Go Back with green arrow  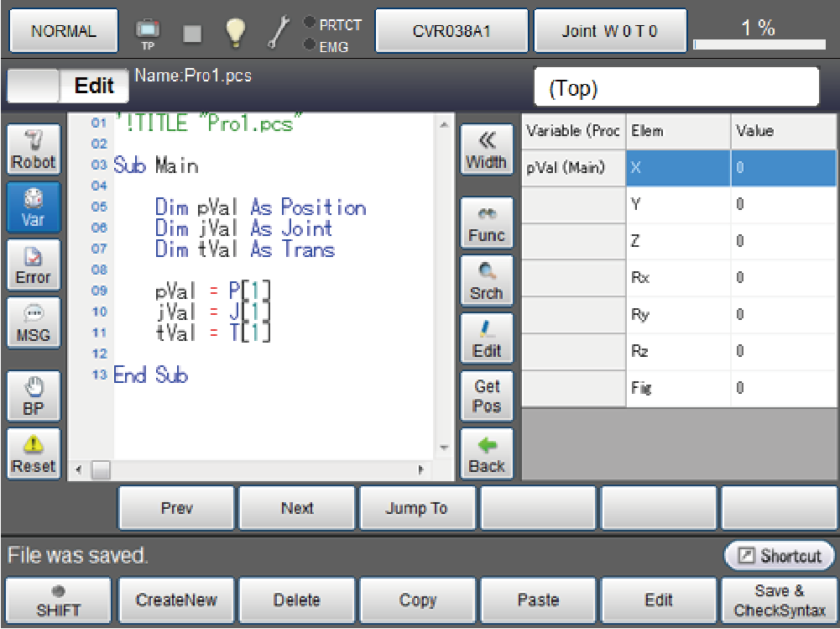[487, 454]
